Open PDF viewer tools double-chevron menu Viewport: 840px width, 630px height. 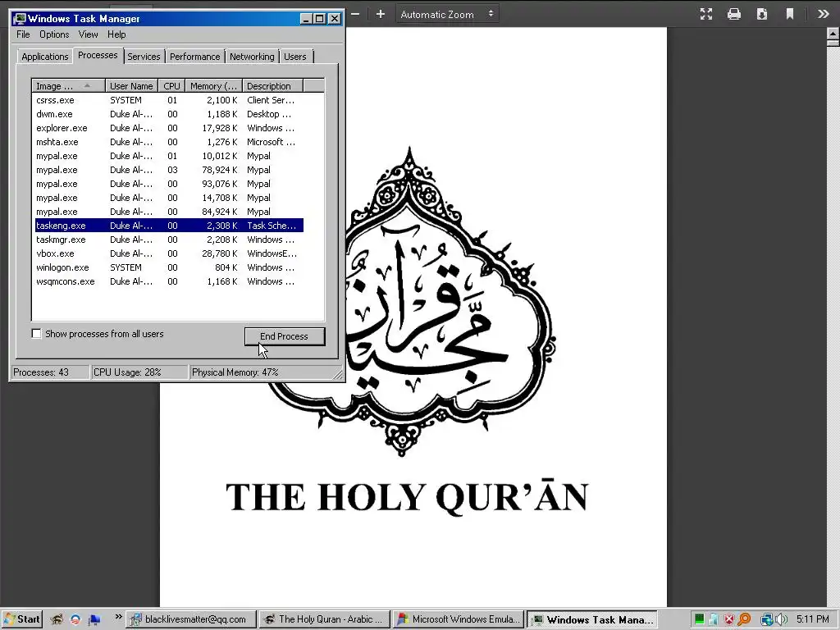pyautogui.click(x=824, y=14)
